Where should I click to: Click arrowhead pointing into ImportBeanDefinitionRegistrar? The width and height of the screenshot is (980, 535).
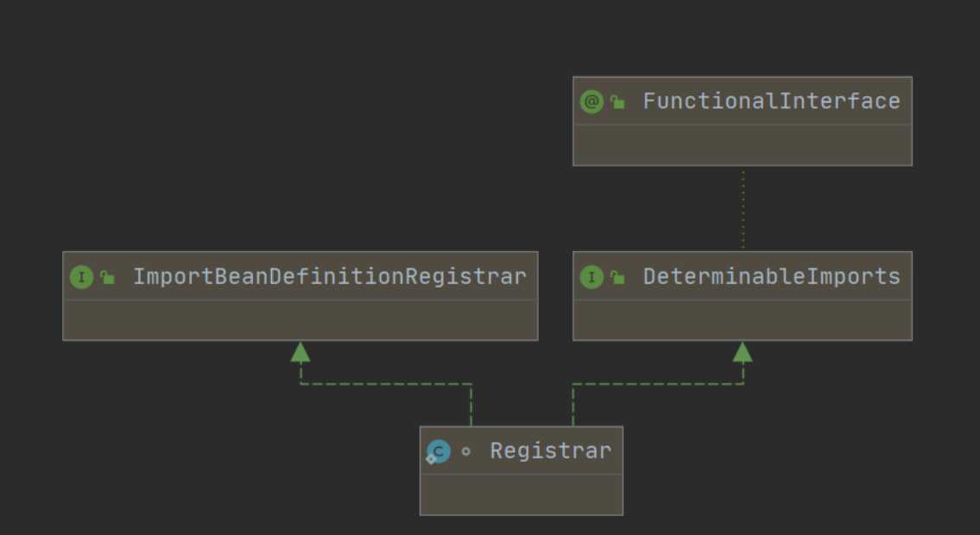point(300,352)
